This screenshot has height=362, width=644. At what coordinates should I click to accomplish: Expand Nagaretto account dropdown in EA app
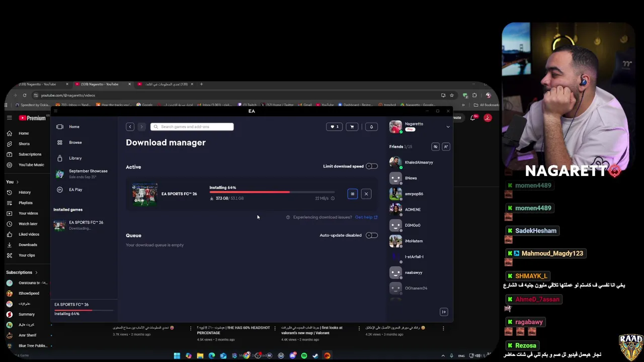coord(448,127)
